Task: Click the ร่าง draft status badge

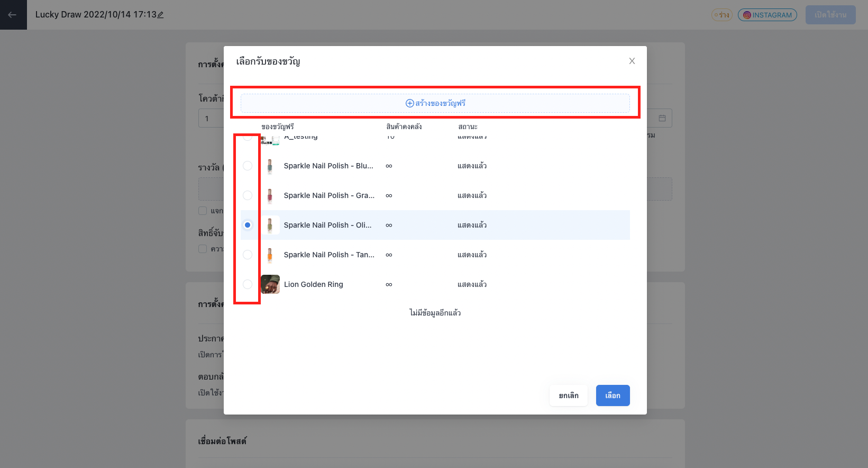Action: pyautogui.click(x=721, y=15)
